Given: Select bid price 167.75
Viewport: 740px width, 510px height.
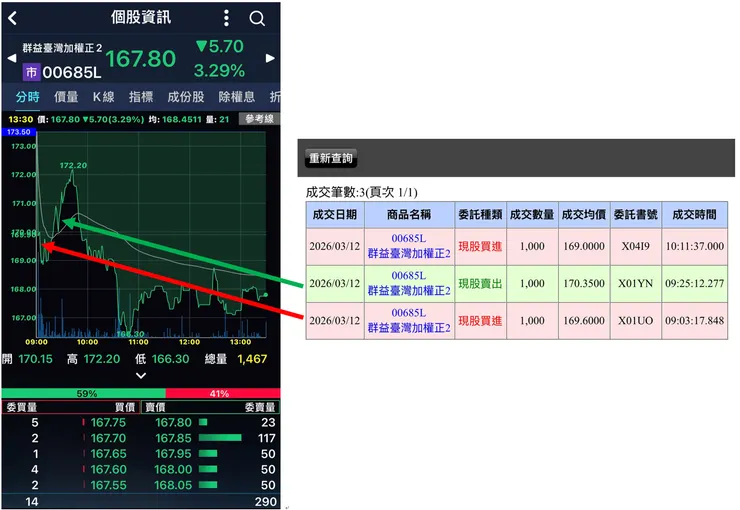Looking at the screenshot, I should (109, 423).
